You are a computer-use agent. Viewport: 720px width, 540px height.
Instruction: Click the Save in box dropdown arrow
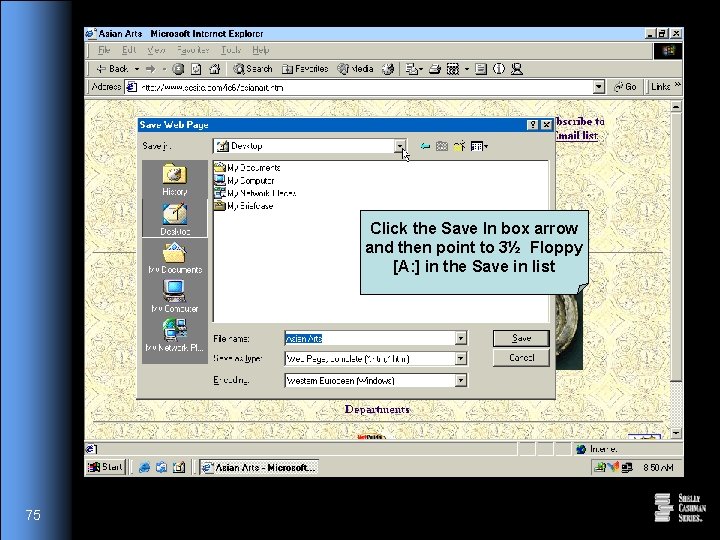(x=400, y=146)
